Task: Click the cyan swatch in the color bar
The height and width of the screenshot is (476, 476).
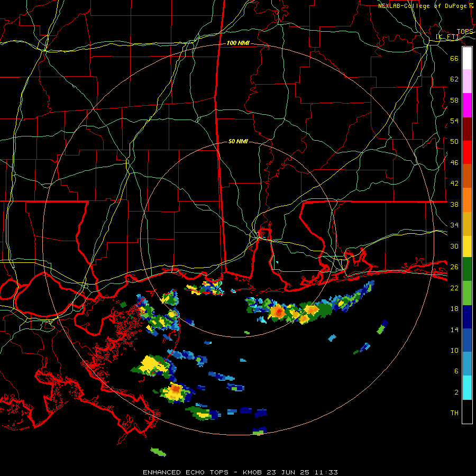Action: click(467, 388)
